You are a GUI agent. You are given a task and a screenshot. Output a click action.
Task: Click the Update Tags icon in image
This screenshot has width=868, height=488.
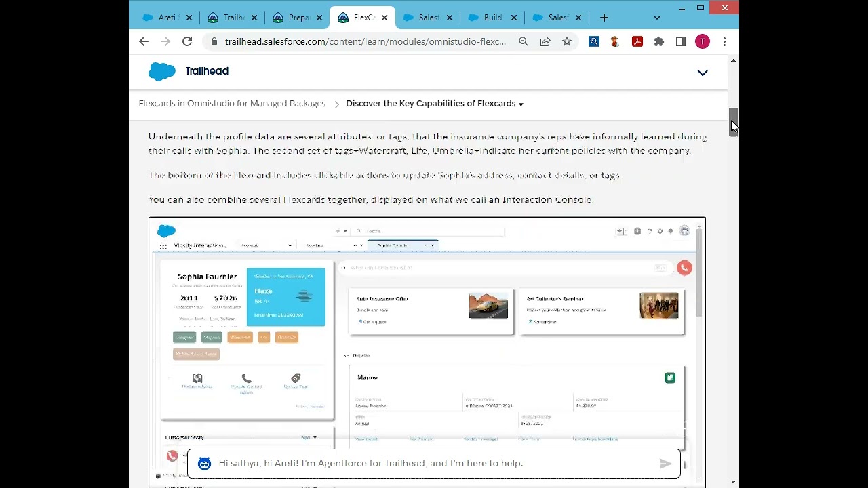point(296,378)
